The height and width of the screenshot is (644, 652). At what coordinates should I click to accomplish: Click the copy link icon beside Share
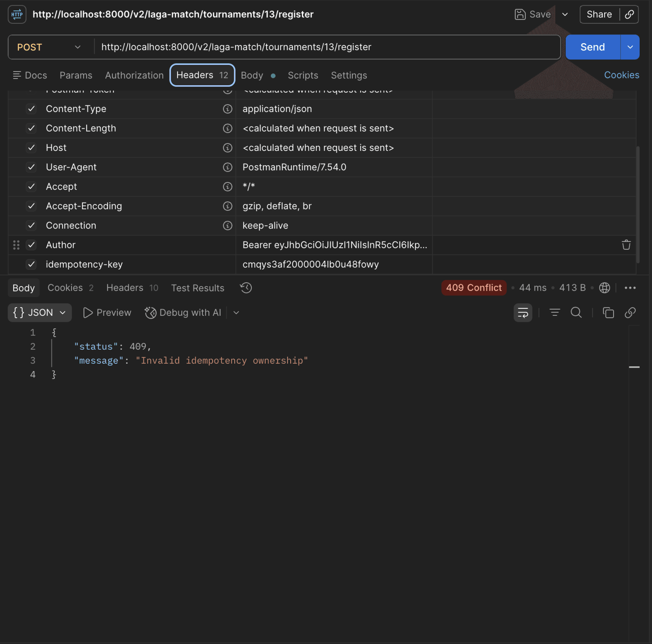pyautogui.click(x=629, y=14)
